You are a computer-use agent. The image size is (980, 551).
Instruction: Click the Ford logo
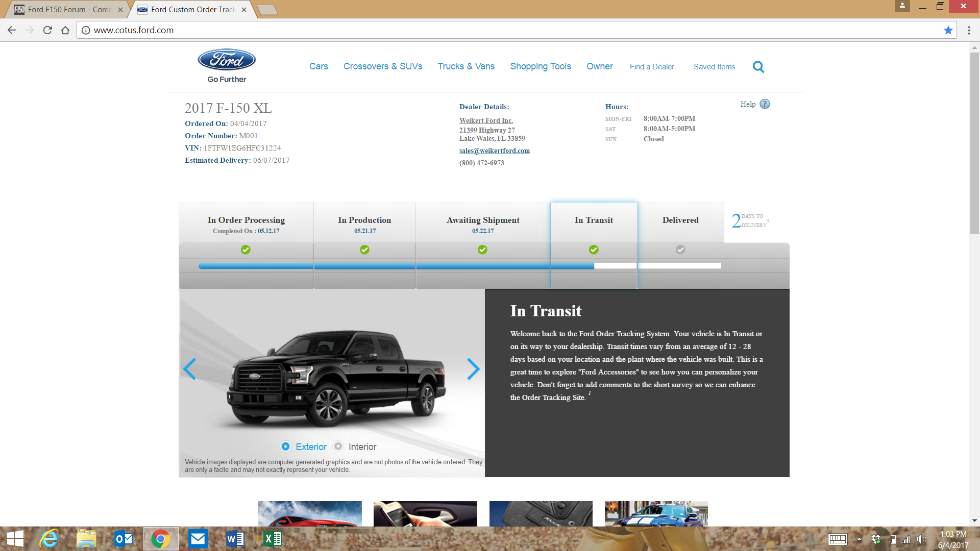(x=227, y=60)
